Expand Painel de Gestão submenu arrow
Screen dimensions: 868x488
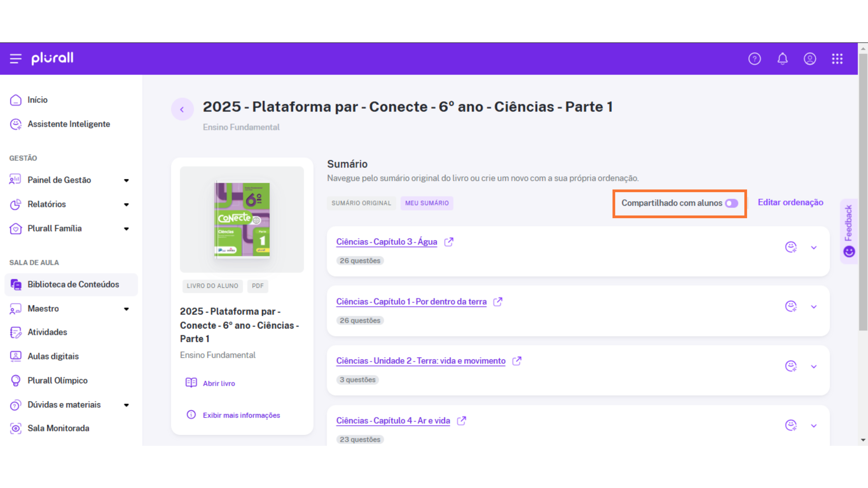[x=126, y=180]
